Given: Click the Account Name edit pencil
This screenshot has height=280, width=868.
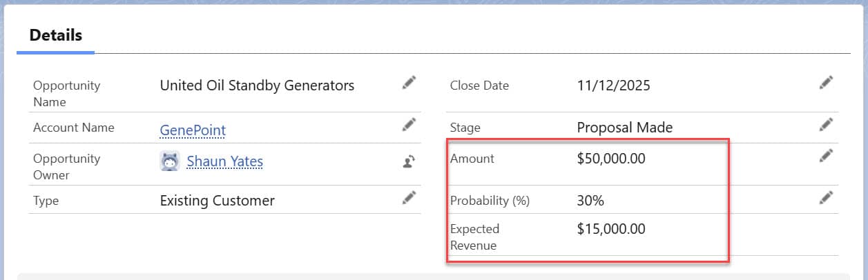Looking at the screenshot, I should [x=409, y=124].
